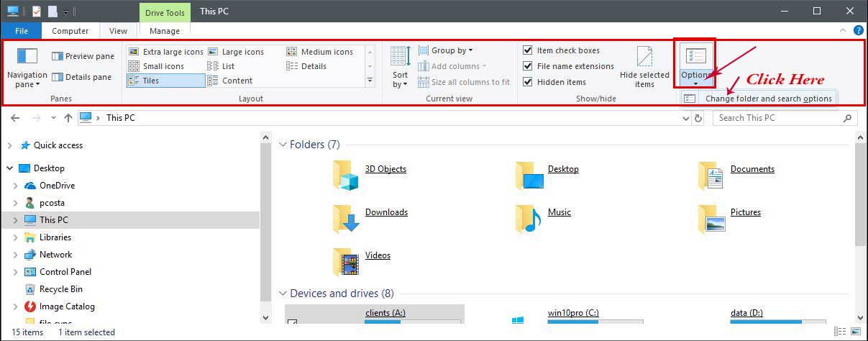Image resolution: width=868 pixels, height=341 pixels.
Task: Toggle the Preview pane
Action: click(x=83, y=56)
